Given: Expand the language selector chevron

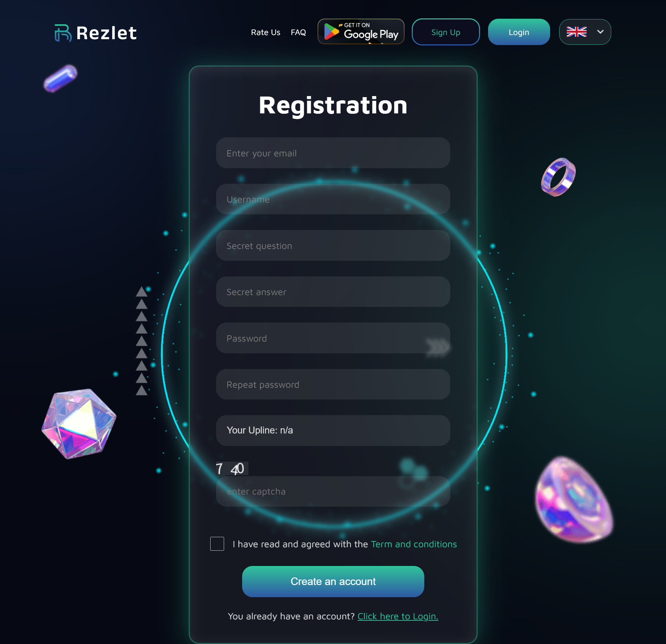Looking at the screenshot, I should 600,32.
